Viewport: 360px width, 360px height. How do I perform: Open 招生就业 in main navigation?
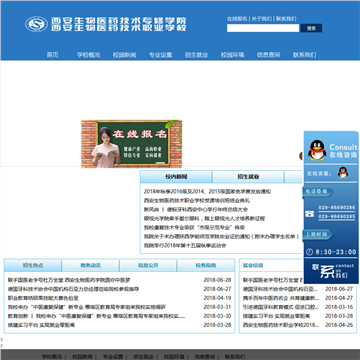197,55
